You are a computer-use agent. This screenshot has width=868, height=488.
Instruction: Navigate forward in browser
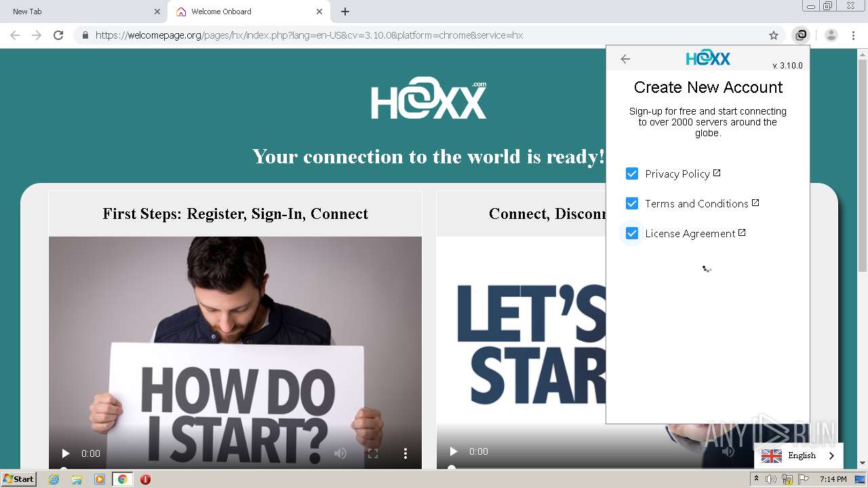[x=37, y=35]
